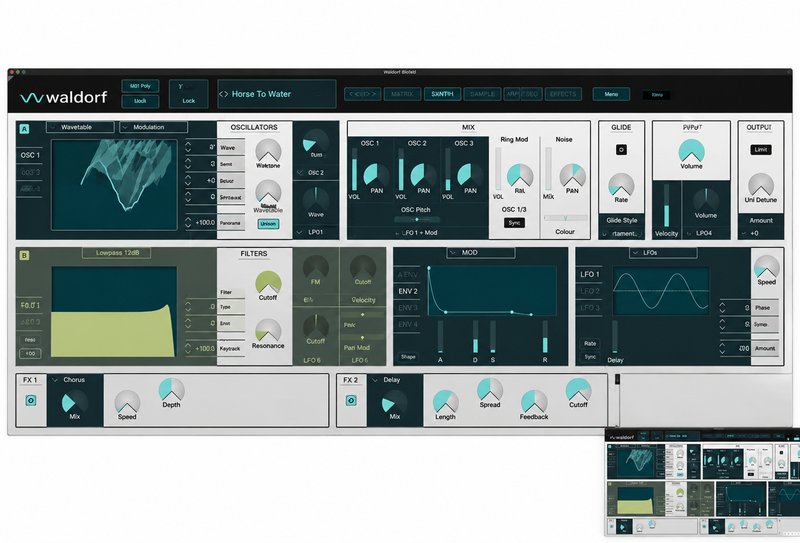Click the Uni Detune knob
Image resolution: width=800 pixels, height=543 pixels.
click(x=760, y=185)
